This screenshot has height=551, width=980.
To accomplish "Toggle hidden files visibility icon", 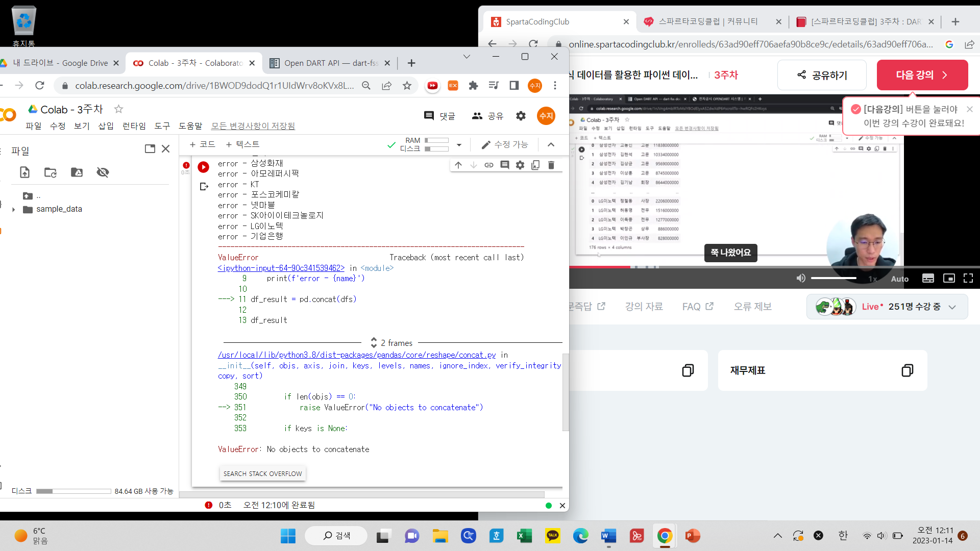I will click(x=103, y=172).
